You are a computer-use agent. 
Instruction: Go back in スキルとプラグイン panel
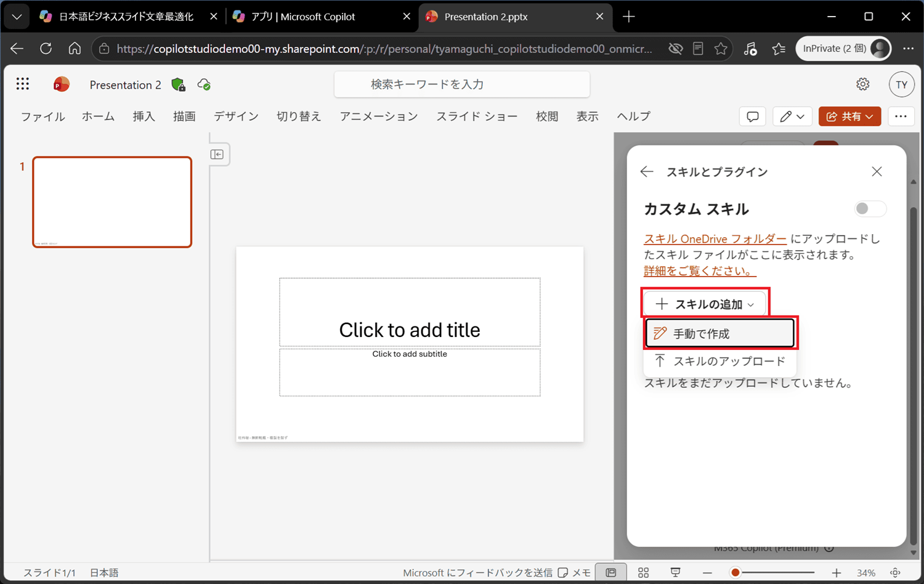[x=647, y=172]
